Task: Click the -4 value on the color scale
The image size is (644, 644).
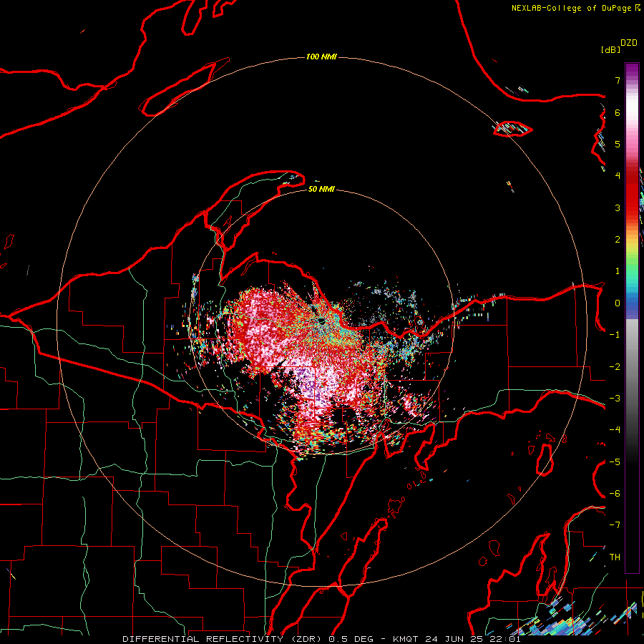Action: pos(615,430)
